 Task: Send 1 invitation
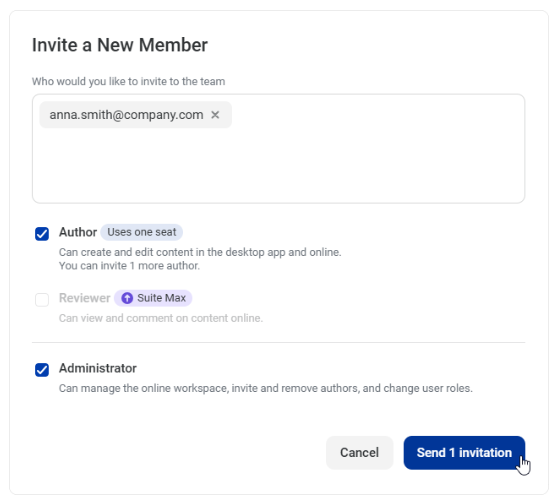click(464, 453)
